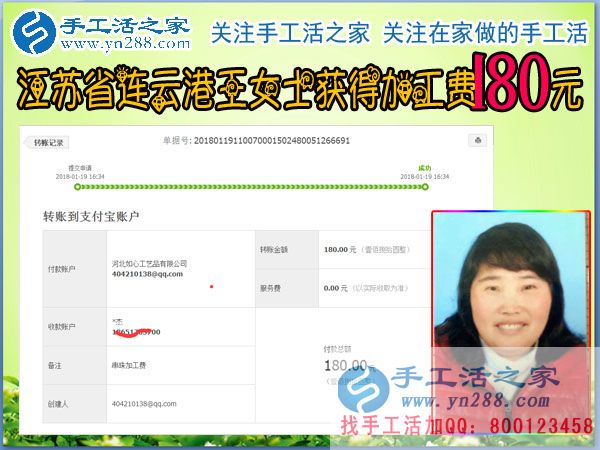
Task: Click the 串珠加工费 remark text
Action: 129,365
